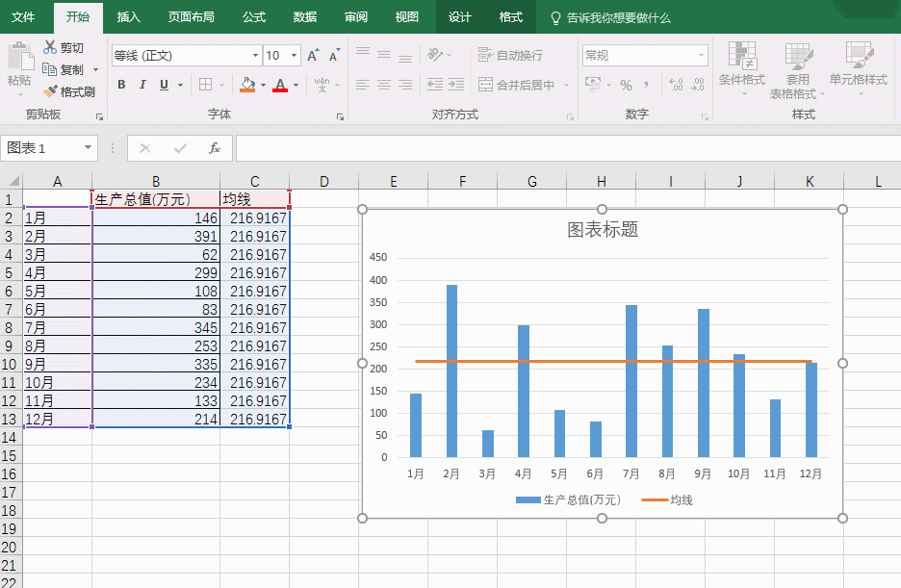
Task: Click the Copy (复制) button
Action: point(64,69)
